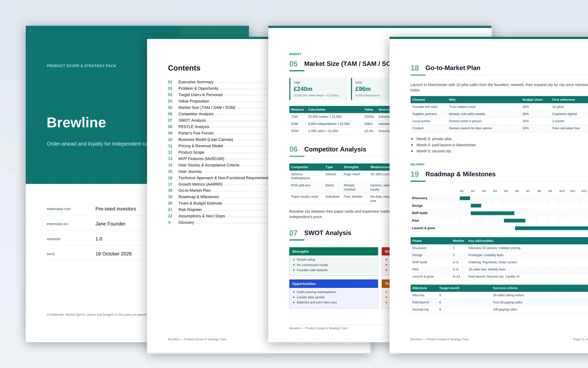Select 'Pre-seed investors' value on cover
The height and width of the screenshot is (368, 588).
click(x=116, y=209)
